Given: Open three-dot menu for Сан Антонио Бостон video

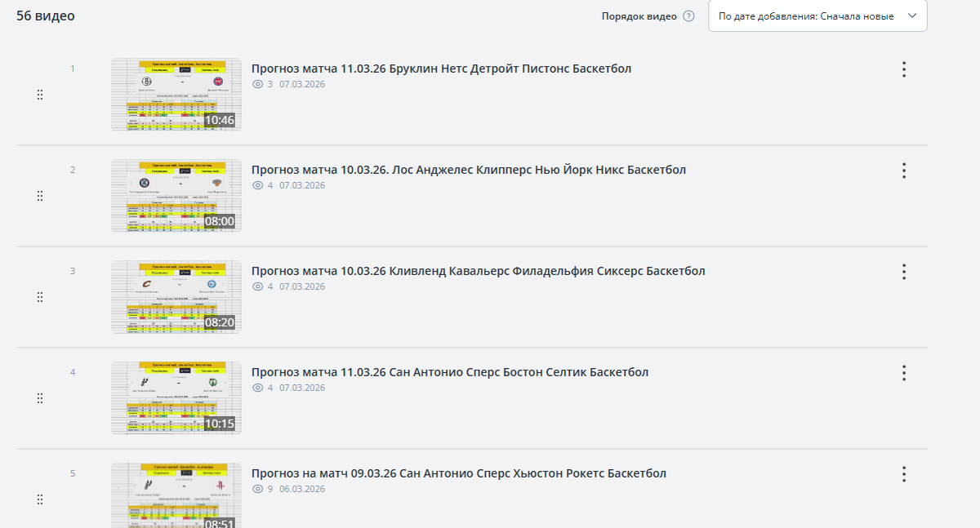Looking at the screenshot, I should pyautogui.click(x=904, y=373).
